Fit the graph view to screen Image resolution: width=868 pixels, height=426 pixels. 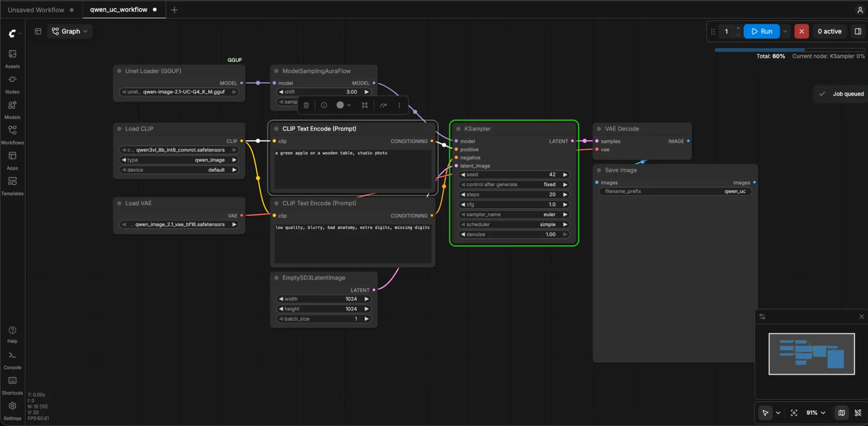(794, 413)
